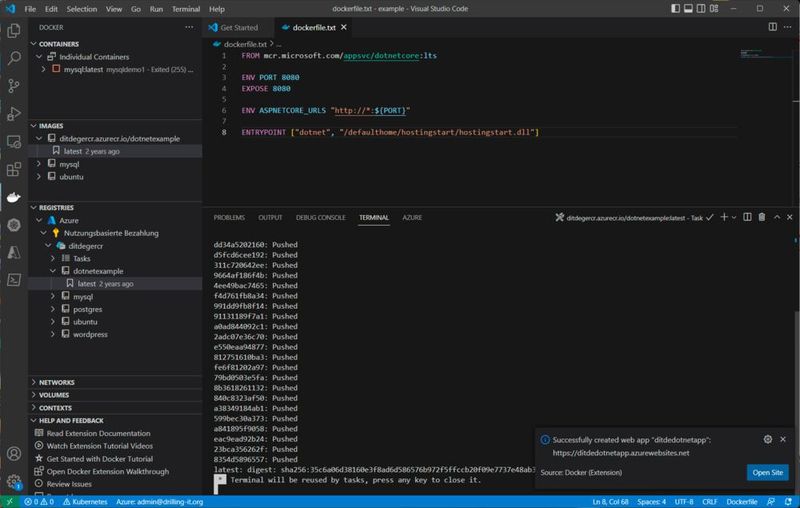The image size is (800, 508).
Task: Switch to the PROBLEMS panel tab
Action: click(x=229, y=217)
